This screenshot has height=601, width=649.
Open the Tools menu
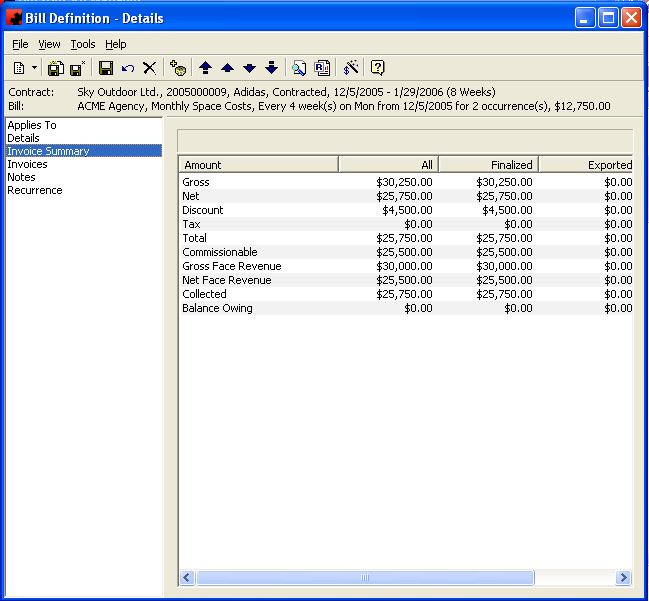coord(83,44)
